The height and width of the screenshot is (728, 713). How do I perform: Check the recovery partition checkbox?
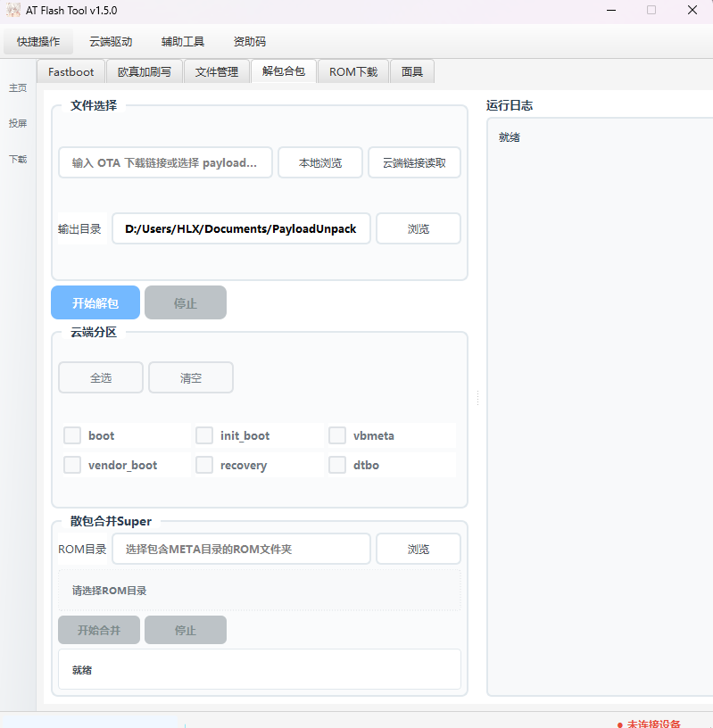(x=204, y=465)
